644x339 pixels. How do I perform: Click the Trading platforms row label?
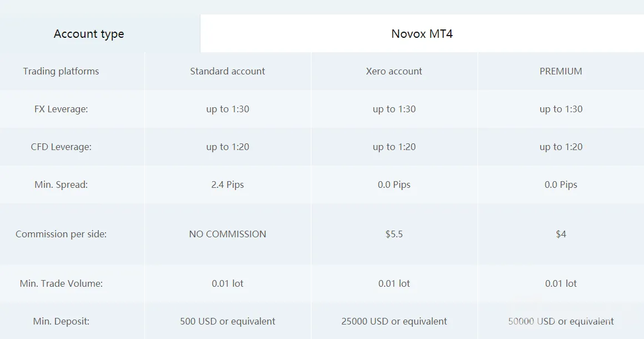[x=61, y=71]
